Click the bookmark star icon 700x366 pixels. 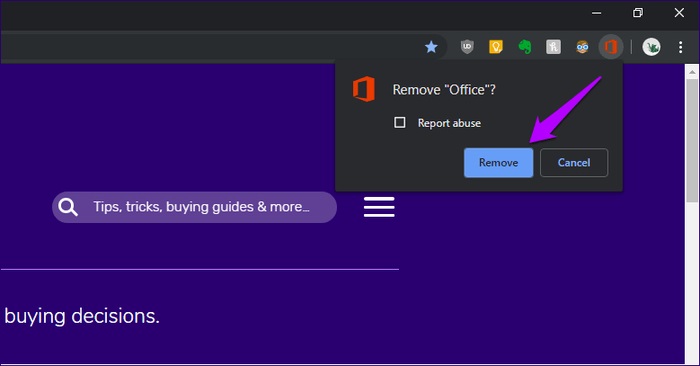point(431,46)
